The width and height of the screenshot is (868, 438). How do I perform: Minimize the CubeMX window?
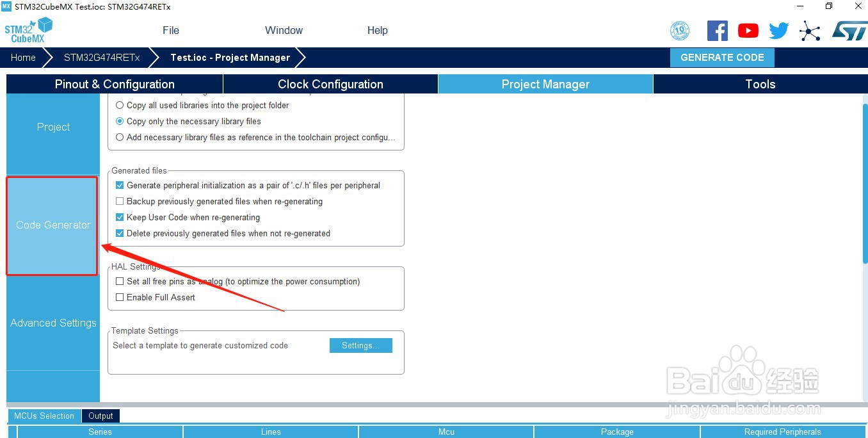point(800,6)
